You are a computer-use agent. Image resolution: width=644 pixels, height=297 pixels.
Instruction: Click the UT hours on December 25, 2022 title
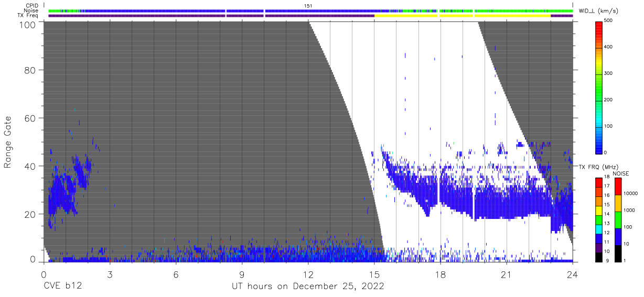click(308, 287)
